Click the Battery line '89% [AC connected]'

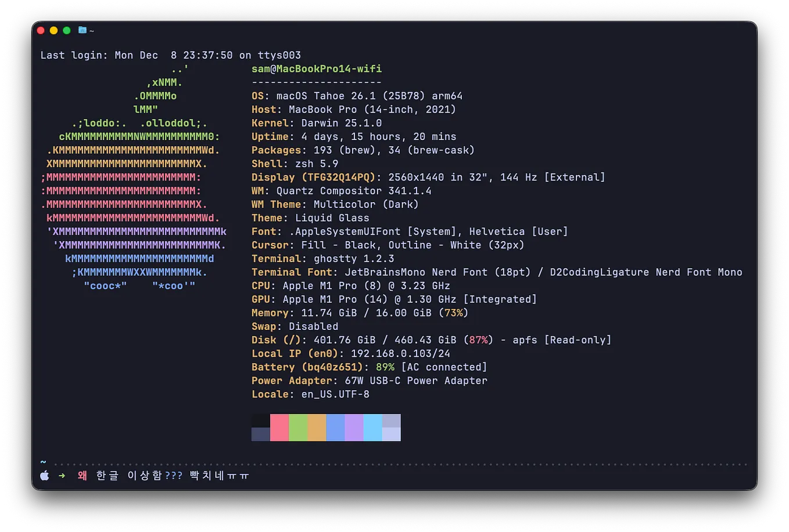[370, 367]
